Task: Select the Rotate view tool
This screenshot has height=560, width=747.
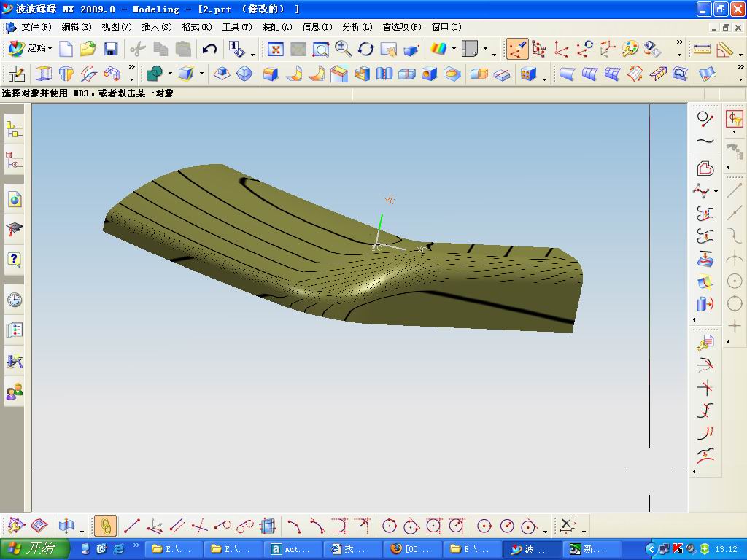Action: pyautogui.click(x=366, y=49)
